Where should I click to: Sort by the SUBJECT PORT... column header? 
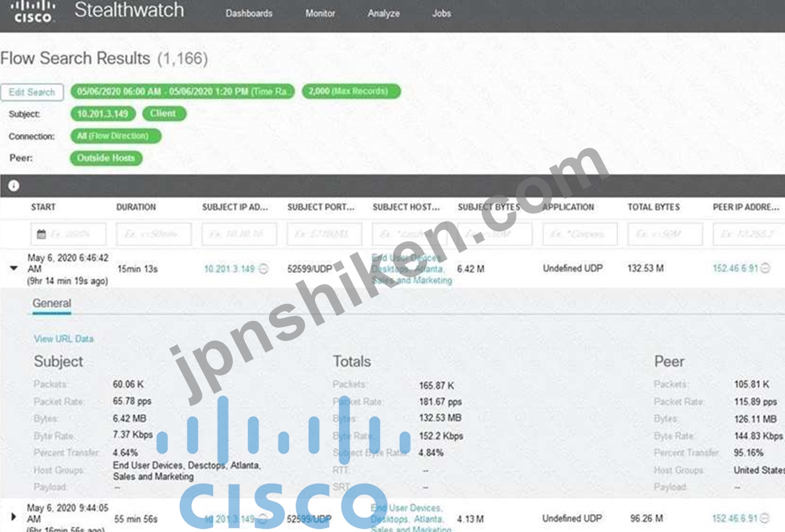[x=320, y=208]
